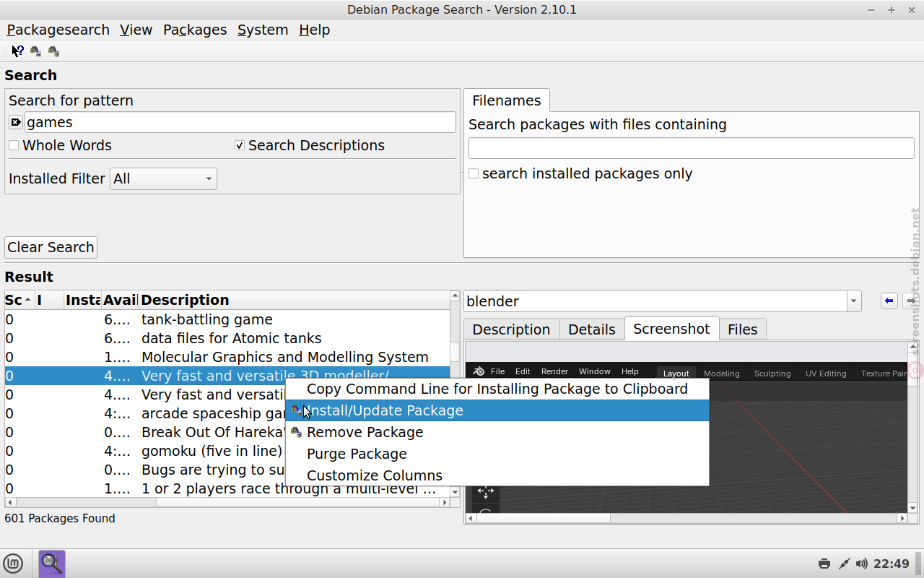Switch to the Files tab
Screen dimensions: 924x578
[743, 329]
